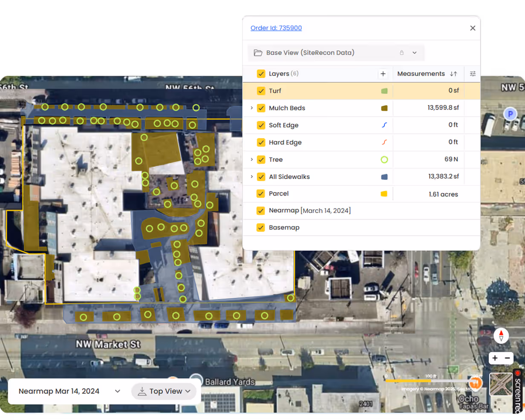Click the Ballard Yards map label
Image resolution: width=525 pixels, height=420 pixels.
pyautogui.click(x=230, y=382)
